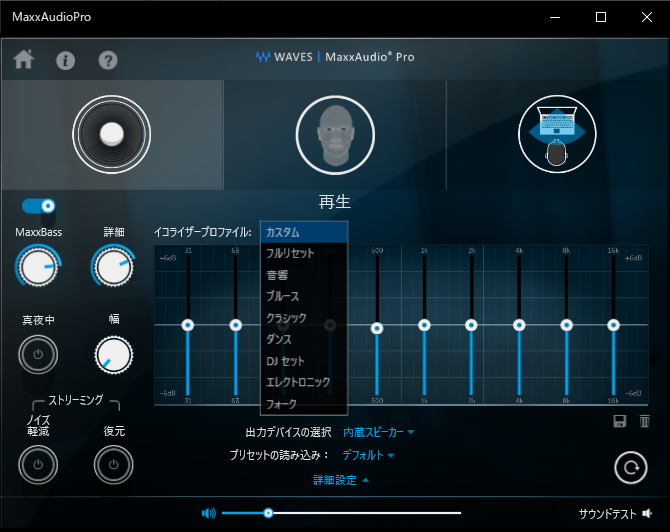Click the 出力デバイスの選択 label
670x532 pixels.
[288, 432]
